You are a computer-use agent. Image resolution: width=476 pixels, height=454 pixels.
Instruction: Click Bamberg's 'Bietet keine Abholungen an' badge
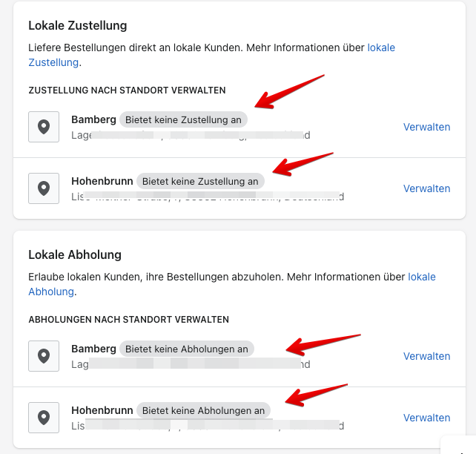tap(186, 349)
